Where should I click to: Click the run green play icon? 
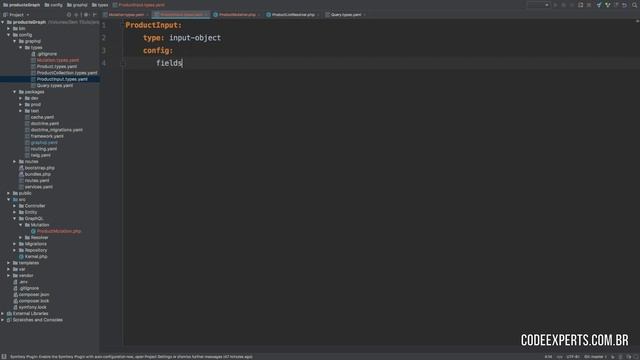tap(555, 5)
